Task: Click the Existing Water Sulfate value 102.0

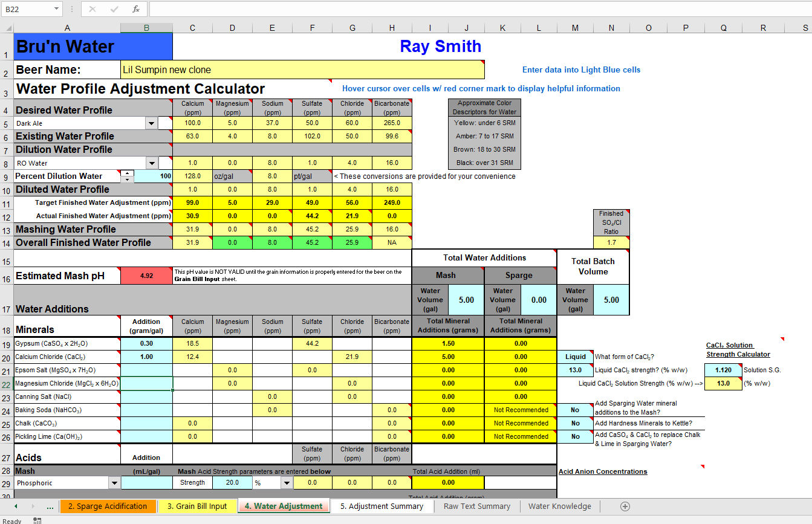Action: coord(312,137)
